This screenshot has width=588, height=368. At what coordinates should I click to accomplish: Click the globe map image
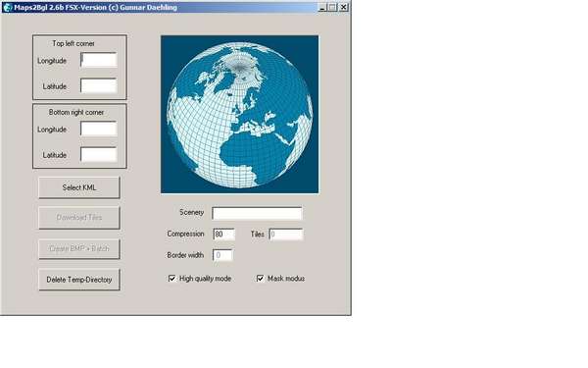pos(240,115)
